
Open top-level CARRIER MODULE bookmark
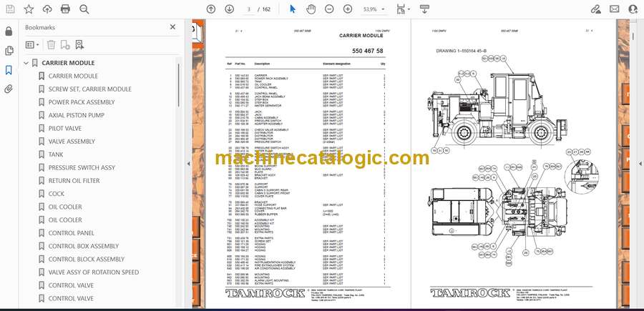[68, 63]
